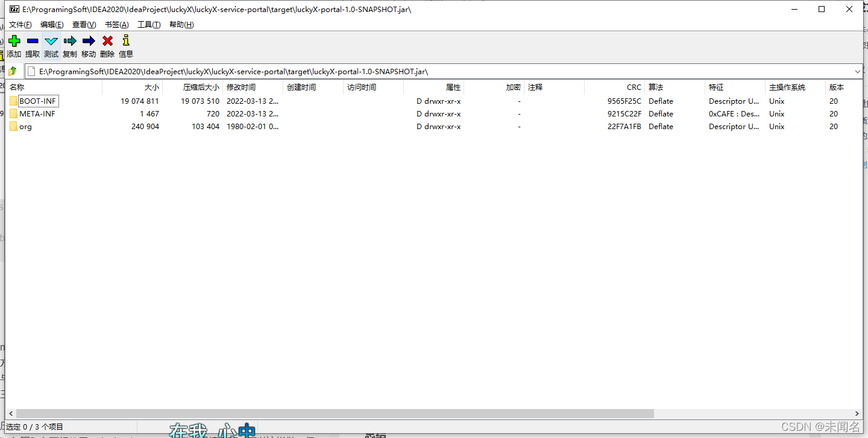Click the window title path text
Screen dimensions: 868x438
pyautogui.click(x=217, y=9)
